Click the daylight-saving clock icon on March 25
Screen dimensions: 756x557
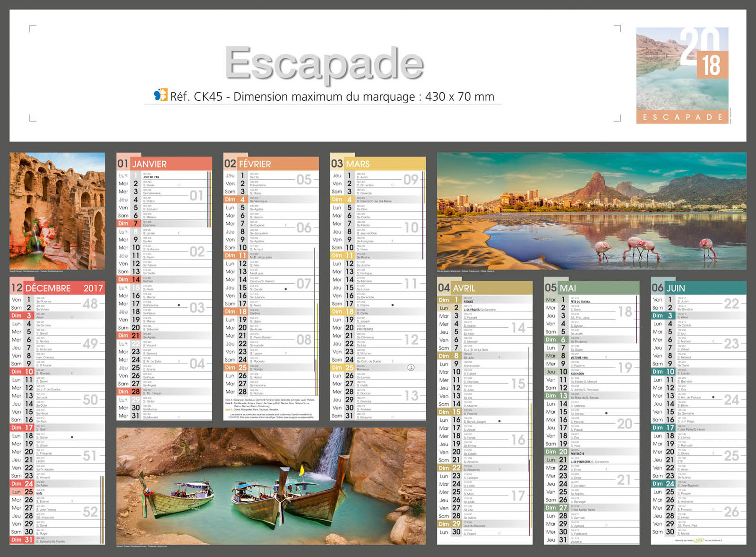pyautogui.click(x=411, y=367)
